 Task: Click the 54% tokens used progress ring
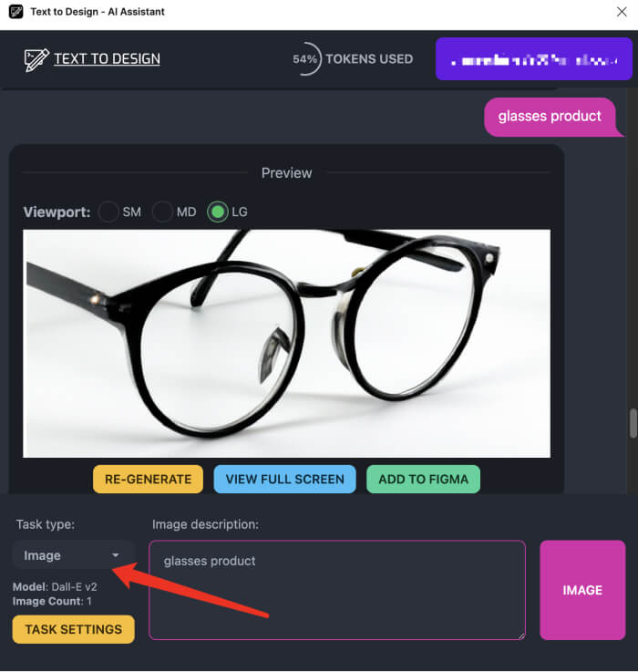pyautogui.click(x=305, y=58)
